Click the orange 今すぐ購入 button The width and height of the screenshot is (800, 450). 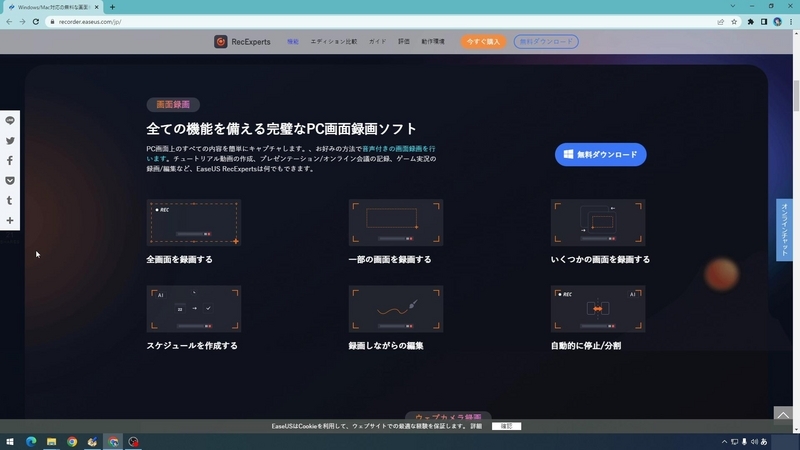(x=483, y=42)
